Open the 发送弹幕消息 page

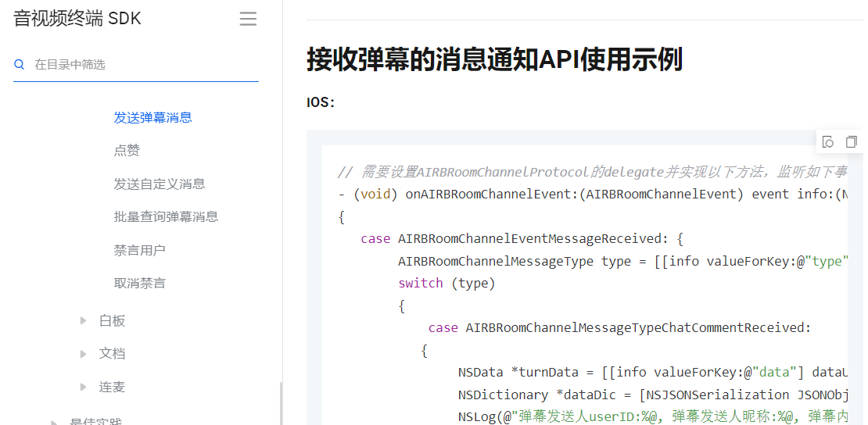(152, 117)
